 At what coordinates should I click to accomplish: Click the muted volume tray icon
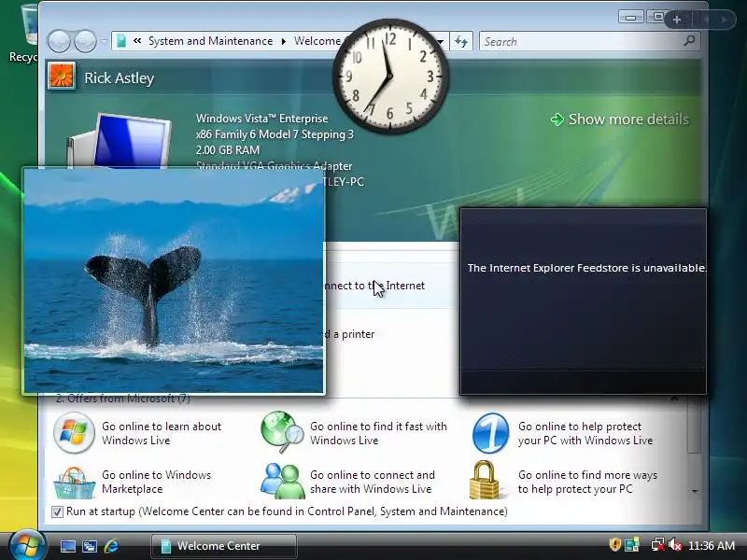click(x=675, y=544)
